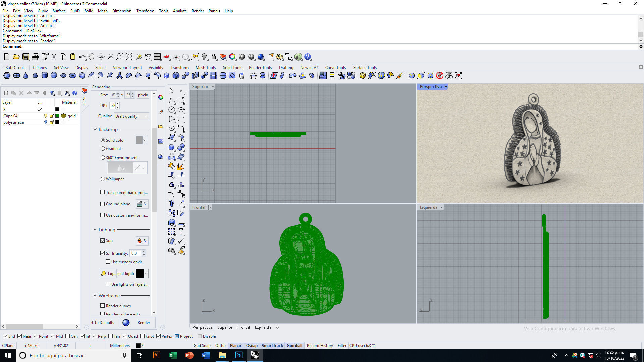Enable the Render curves checkbox
This screenshot has height=362, width=644.
tap(103, 306)
